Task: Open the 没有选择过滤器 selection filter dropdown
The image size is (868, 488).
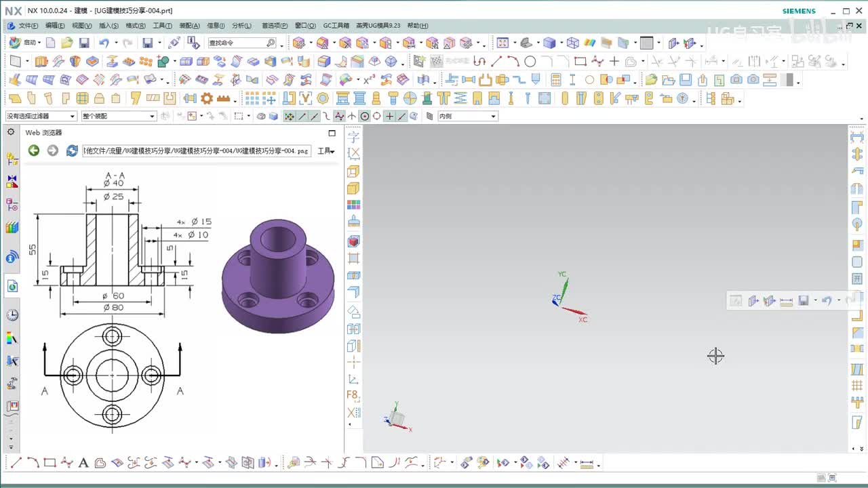Action: point(41,116)
